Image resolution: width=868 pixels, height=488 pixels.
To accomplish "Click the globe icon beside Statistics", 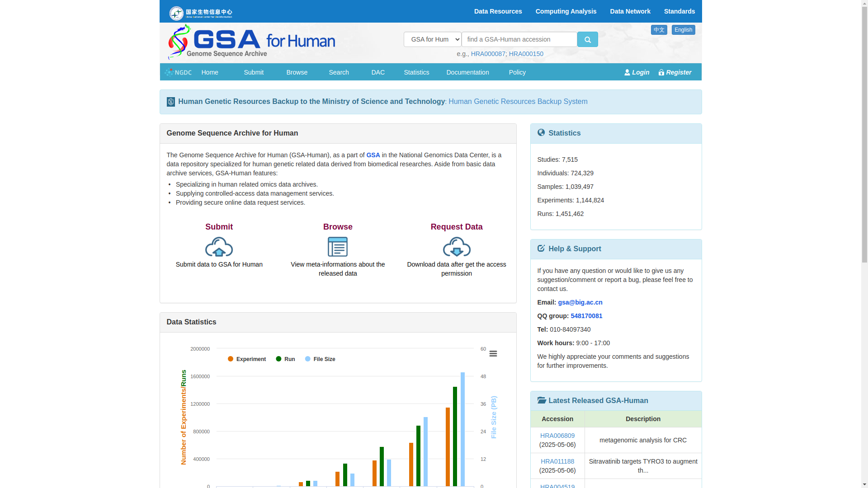I will click(x=541, y=132).
